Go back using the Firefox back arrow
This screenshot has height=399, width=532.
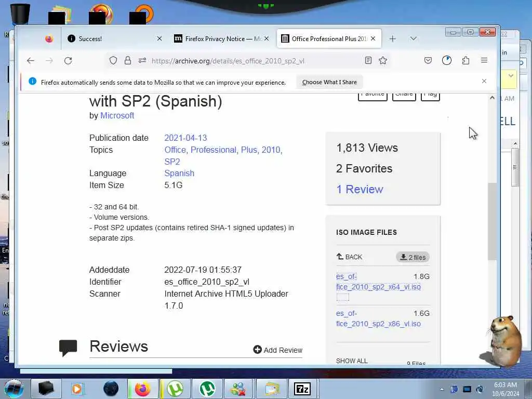coord(31,61)
